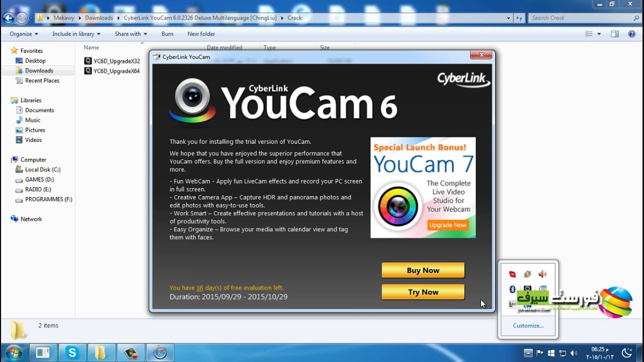Toggle the preview pane icon
This screenshot has width=644, height=362.
coord(615,34)
